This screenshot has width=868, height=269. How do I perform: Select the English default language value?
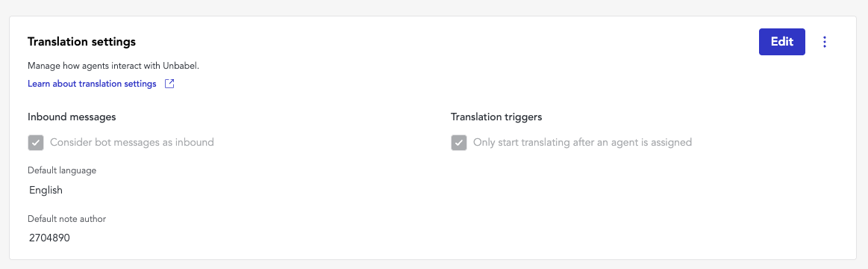46,191
